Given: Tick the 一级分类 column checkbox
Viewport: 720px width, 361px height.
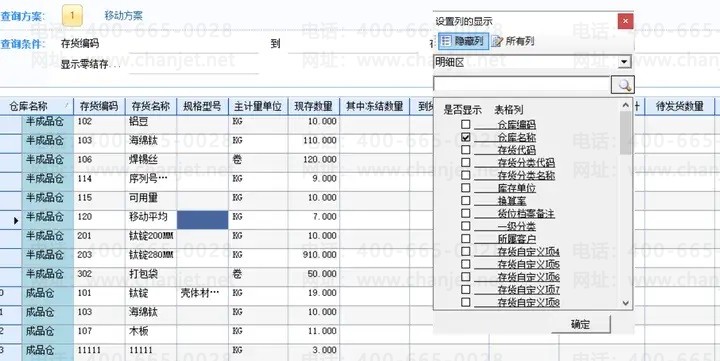Looking at the screenshot, I should tap(466, 226).
